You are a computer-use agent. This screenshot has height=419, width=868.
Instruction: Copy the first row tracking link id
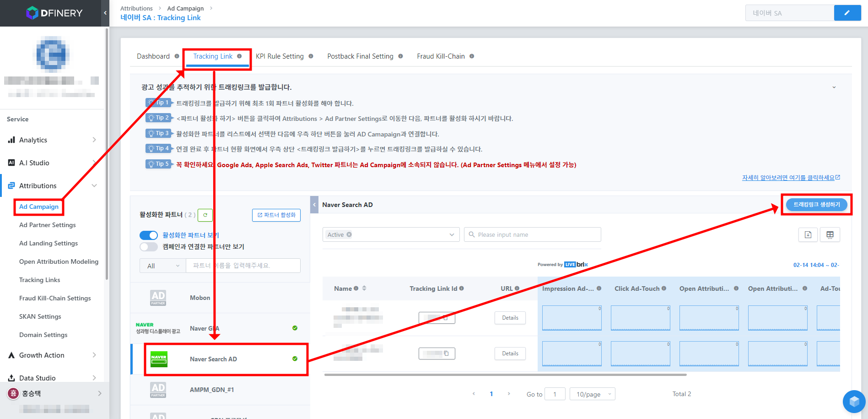(x=445, y=318)
